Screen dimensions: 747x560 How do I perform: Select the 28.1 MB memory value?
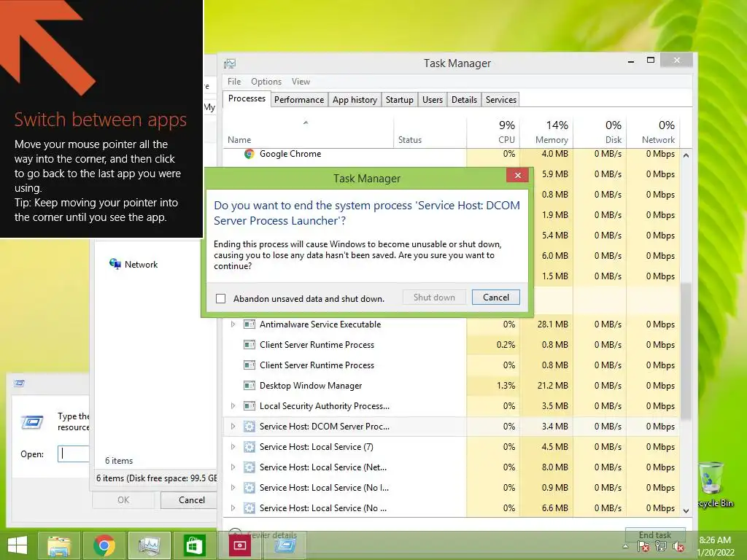point(553,324)
